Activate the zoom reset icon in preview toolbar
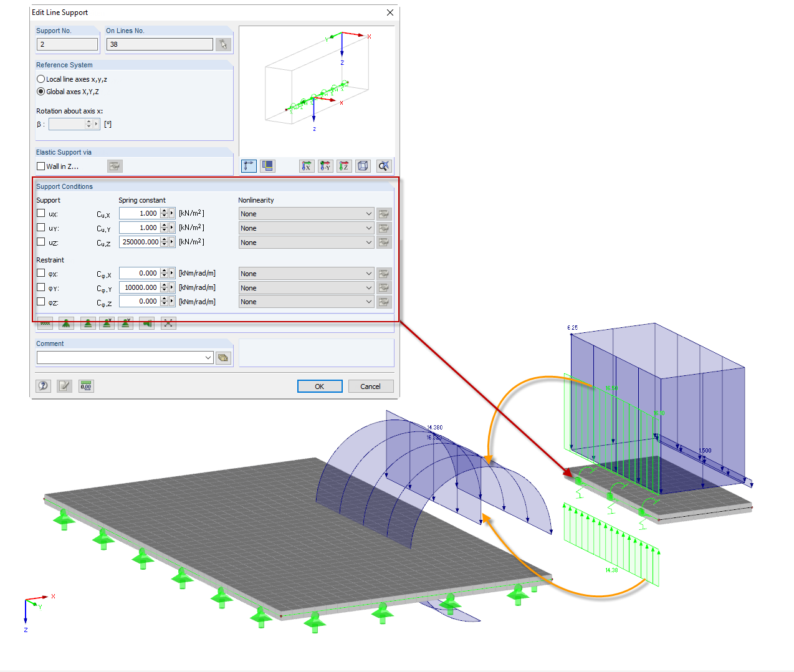The image size is (794, 672). 384,166
